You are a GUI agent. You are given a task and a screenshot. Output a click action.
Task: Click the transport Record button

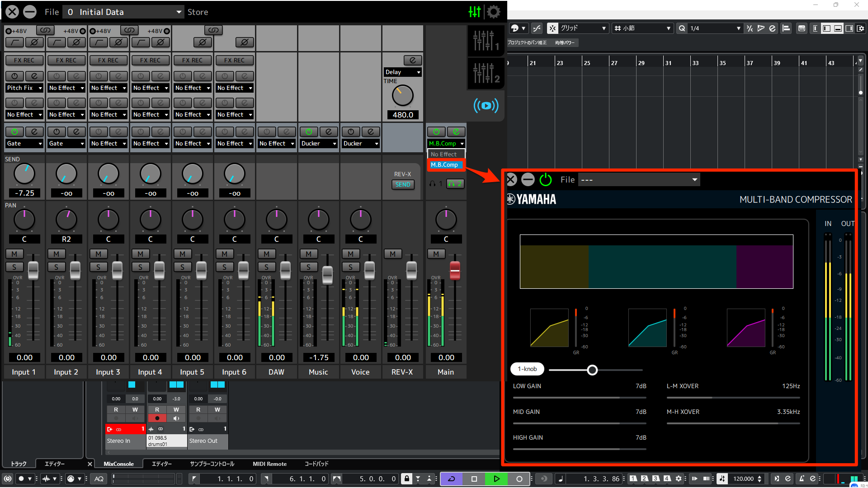click(x=519, y=479)
